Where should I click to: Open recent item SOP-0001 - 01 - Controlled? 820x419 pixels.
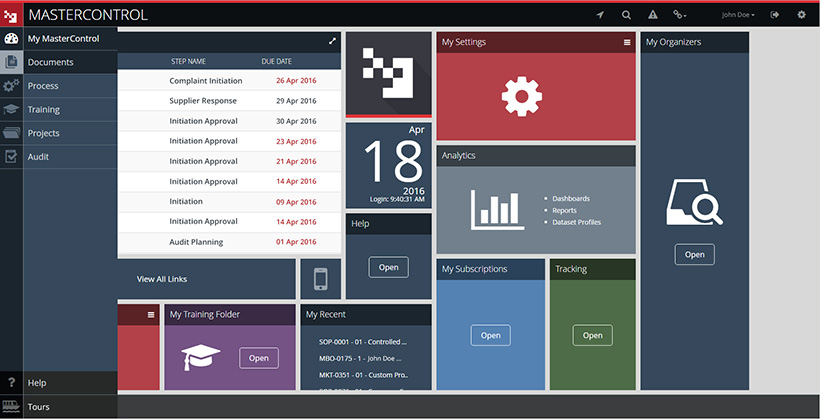coord(363,342)
